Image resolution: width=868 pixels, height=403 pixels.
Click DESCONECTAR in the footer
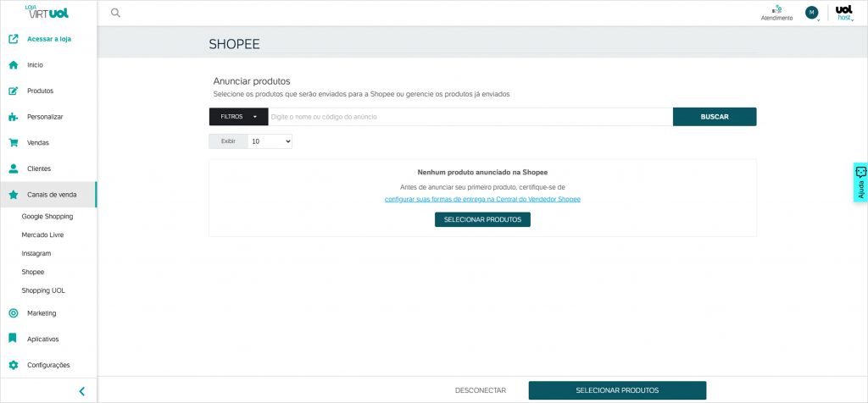pyautogui.click(x=481, y=390)
